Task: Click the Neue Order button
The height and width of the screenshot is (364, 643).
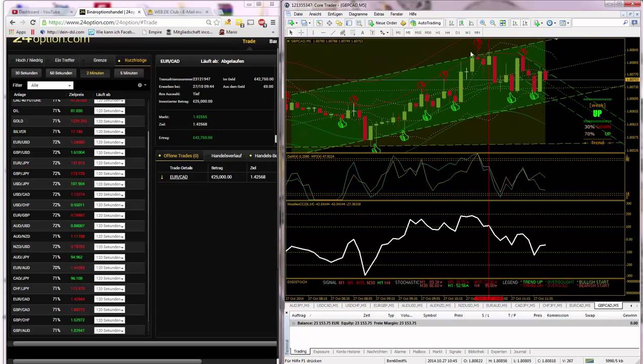Action: [383, 23]
